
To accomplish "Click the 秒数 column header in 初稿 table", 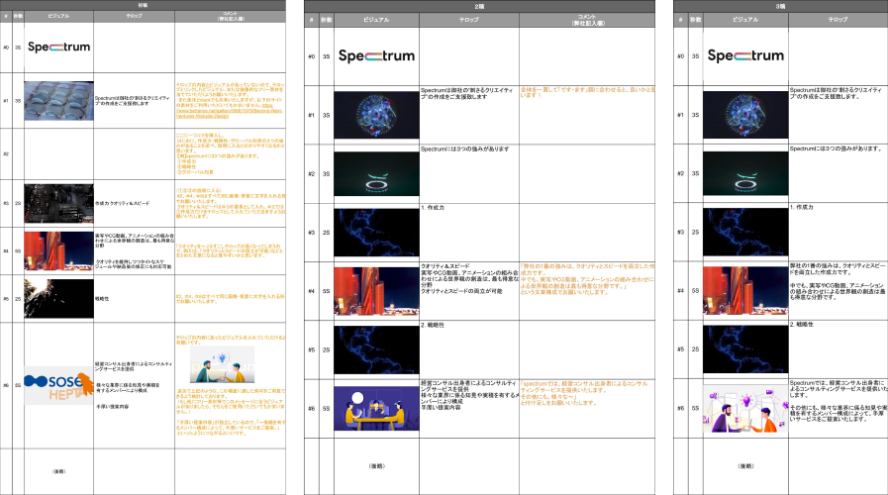I will (x=18, y=16).
